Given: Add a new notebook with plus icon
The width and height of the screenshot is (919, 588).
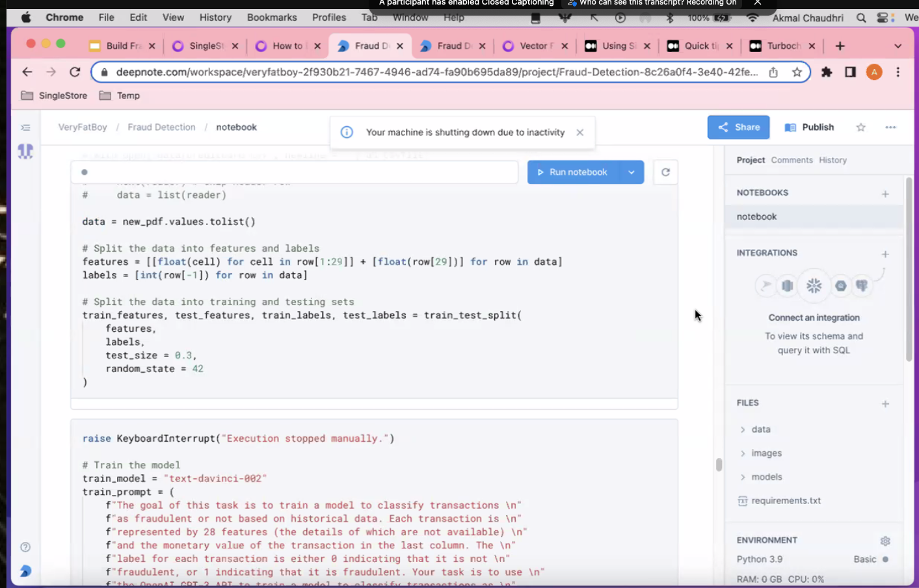Looking at the screenshot, I should 885,194.
